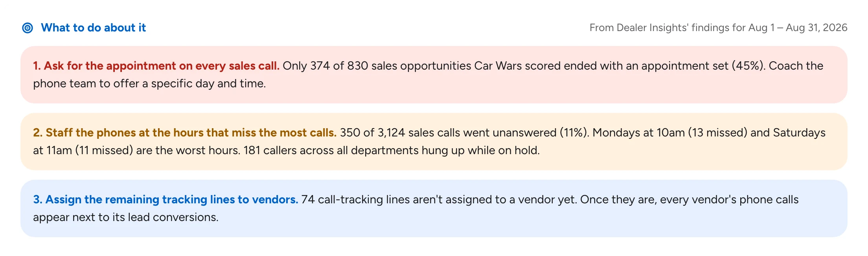Click the "at 11am (11 missed)" text
Screen dimensions: 868x256
click(83, 150)
